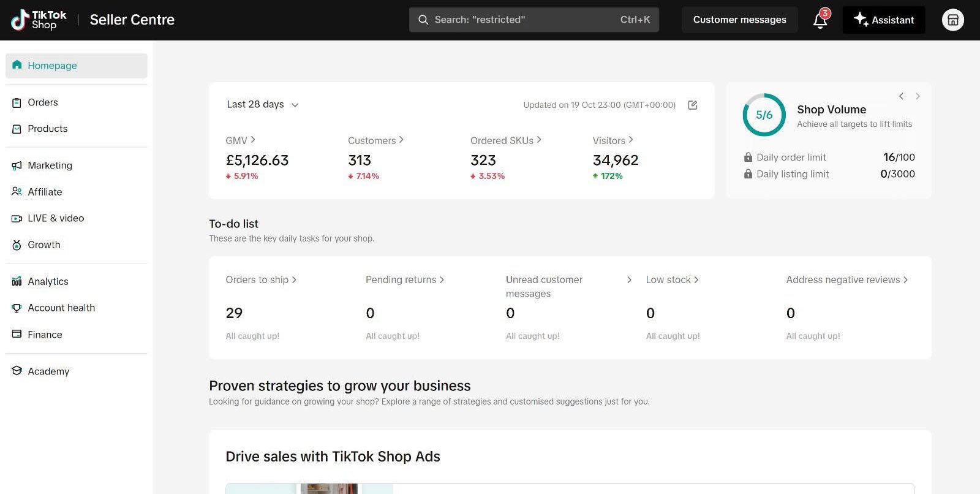
Task: Open Analytics in the sidebar
Action: point(48,281)
